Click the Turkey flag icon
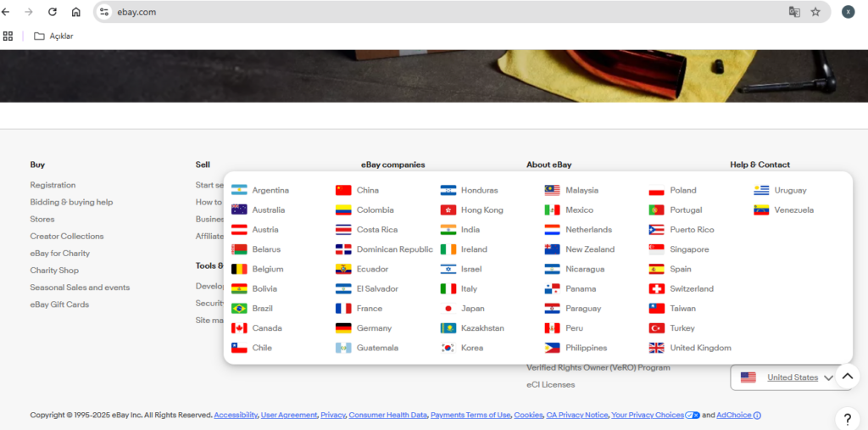 tap(657, 328)
